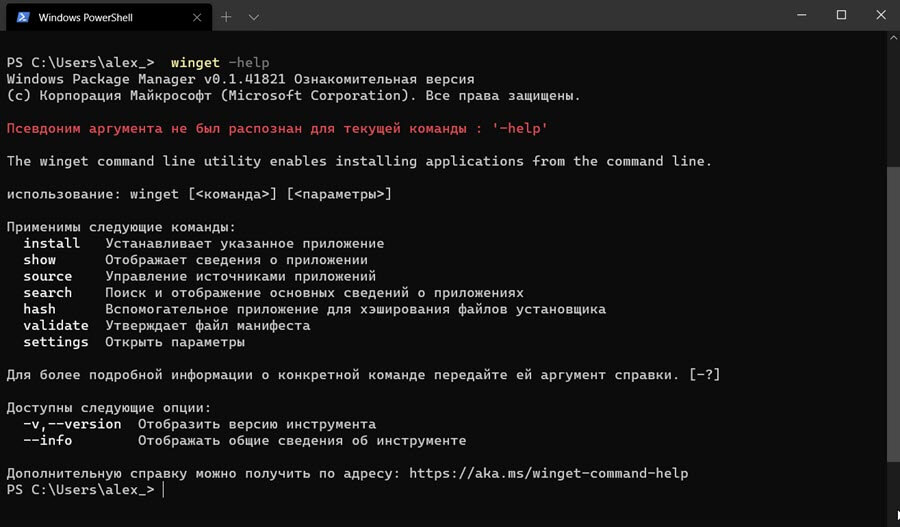Screen dimensions: 900x527
Task: Close the terminal window
Action: (x=881, y=15)
